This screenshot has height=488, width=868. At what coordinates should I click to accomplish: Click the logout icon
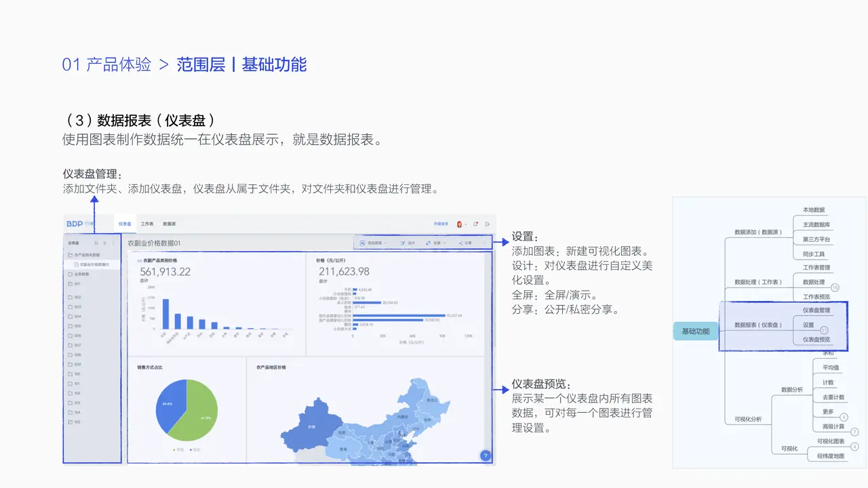pos(487,224)
